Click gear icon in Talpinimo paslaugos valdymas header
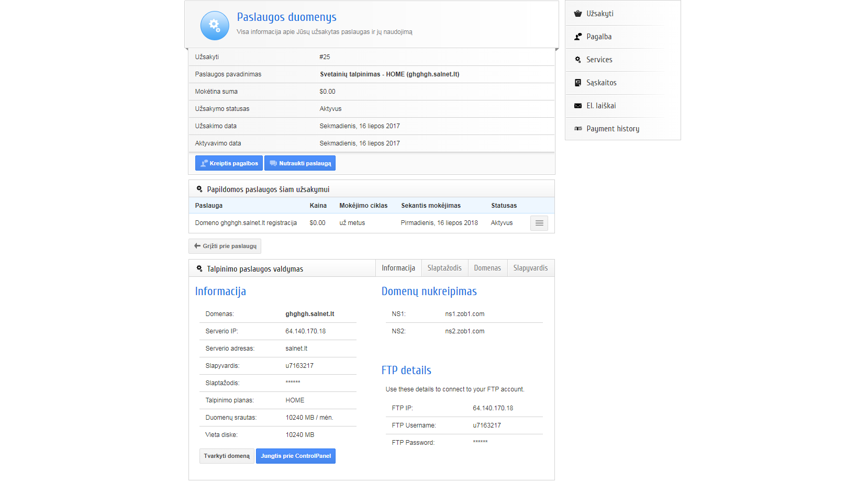The width and height of the screenshot is (868, 494). click(x=199, y=268)
